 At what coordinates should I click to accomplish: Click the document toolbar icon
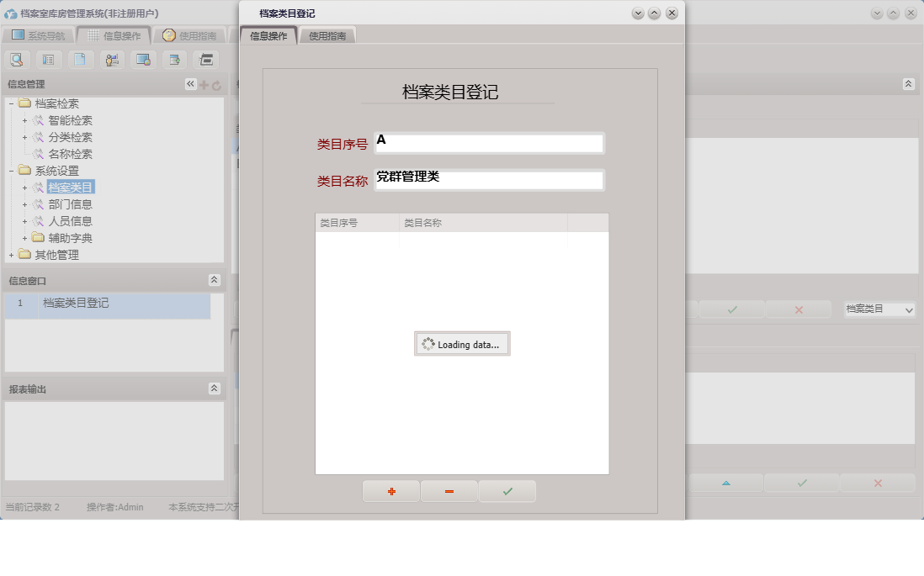click(x=80, y=60)
